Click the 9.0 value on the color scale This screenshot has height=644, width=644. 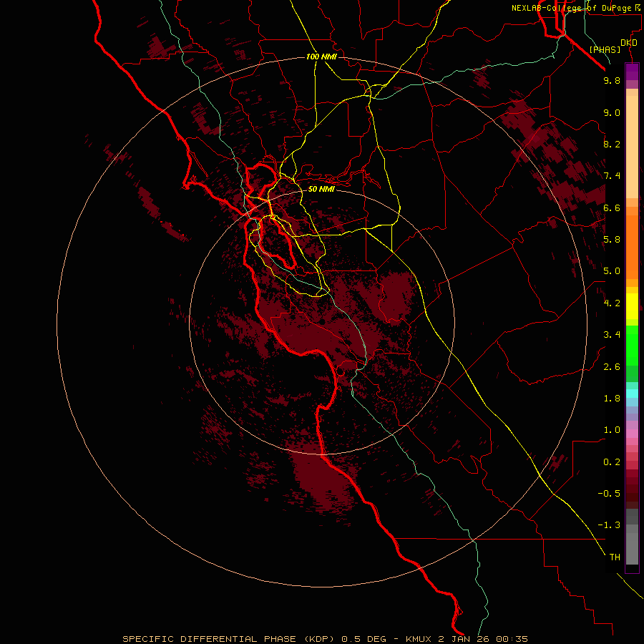pos(612,112)
